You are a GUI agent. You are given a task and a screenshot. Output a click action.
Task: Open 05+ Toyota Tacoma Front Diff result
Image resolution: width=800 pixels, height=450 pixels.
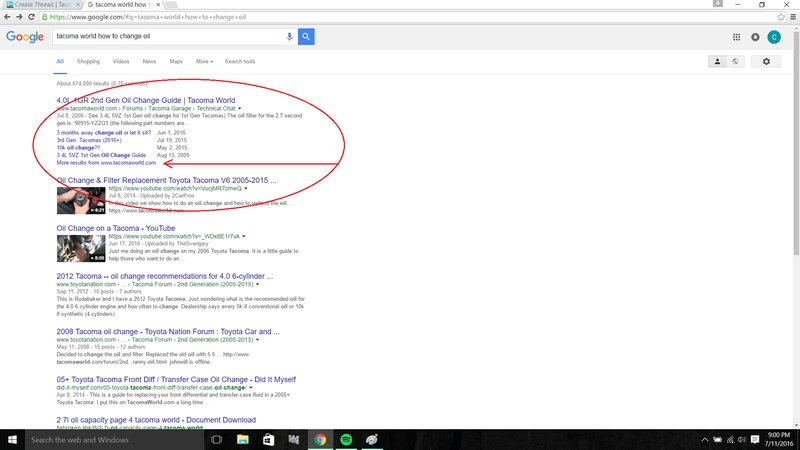click(176, 380)
